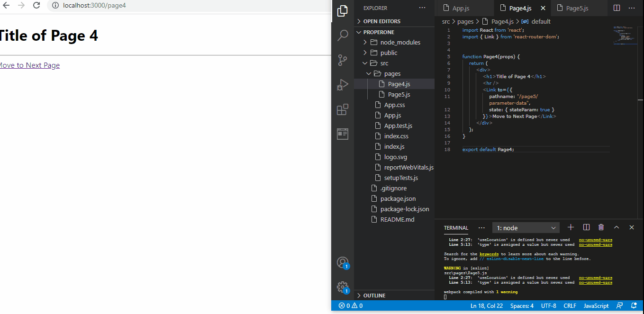The height and width of the screenshot is (314, 644).
Task: Expand the node_modules folder
Action: pyautogui.click(x=400, y=42)
